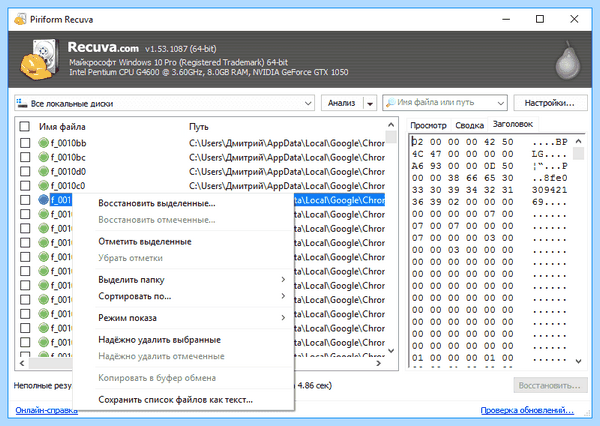Click the green status icon of f_0010bc
This screenshot has width=600, height=426.
(44, 157)
